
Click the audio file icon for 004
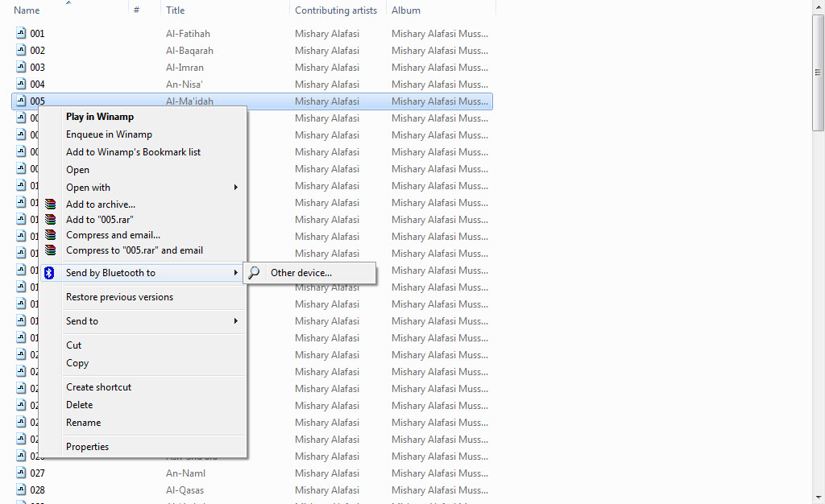pyautogui.click(x=21, y=84)
